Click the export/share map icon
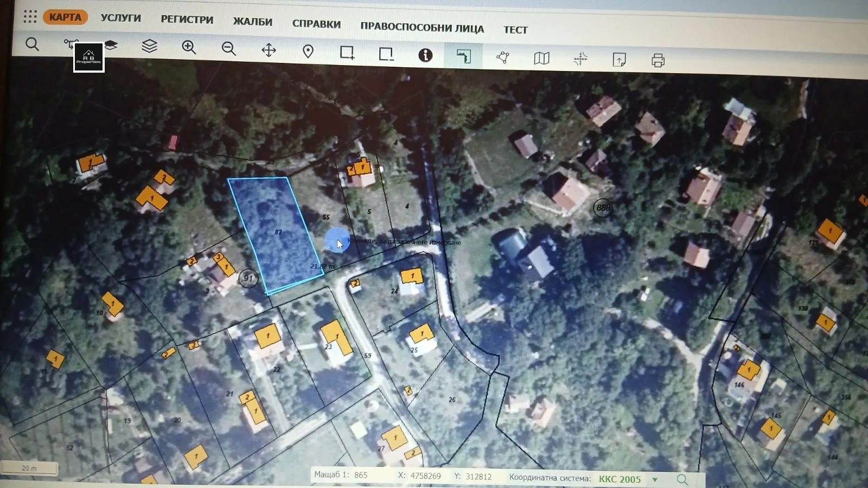Image resolution: width=868 pixels, height=488 pixels. pyautogui.click(x=619, y=60)
